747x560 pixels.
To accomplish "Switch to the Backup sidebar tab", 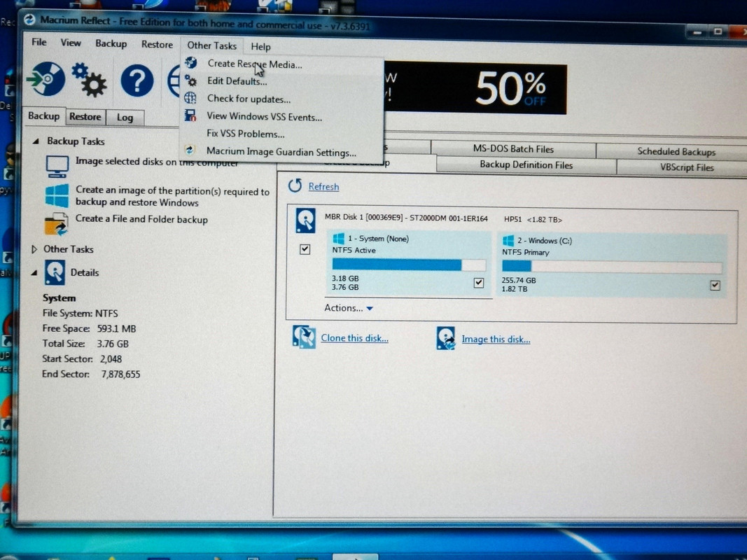I will pyautogui.click(x=44, y=116).
